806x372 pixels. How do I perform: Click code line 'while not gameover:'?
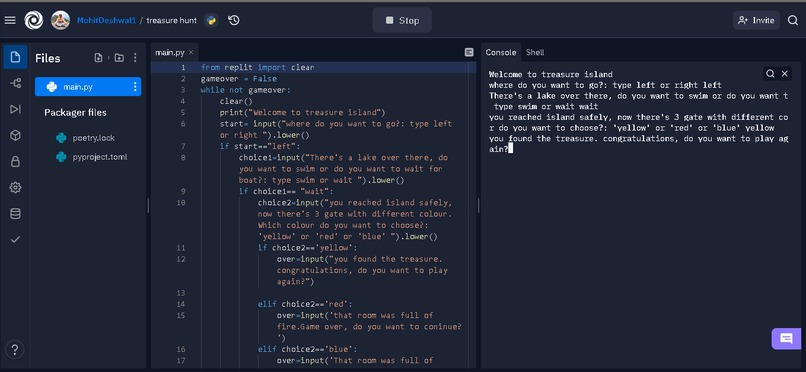tap(246, 90)
